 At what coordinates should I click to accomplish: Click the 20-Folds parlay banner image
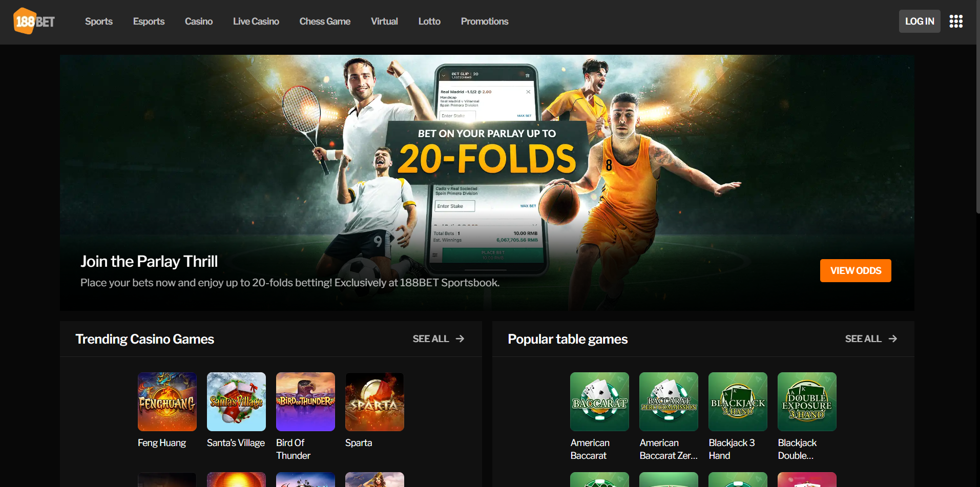coord(487,182)
